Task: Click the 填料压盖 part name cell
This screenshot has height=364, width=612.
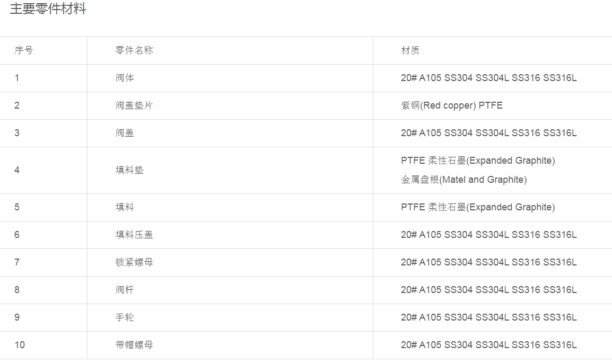Action: [x=134, y=235]
